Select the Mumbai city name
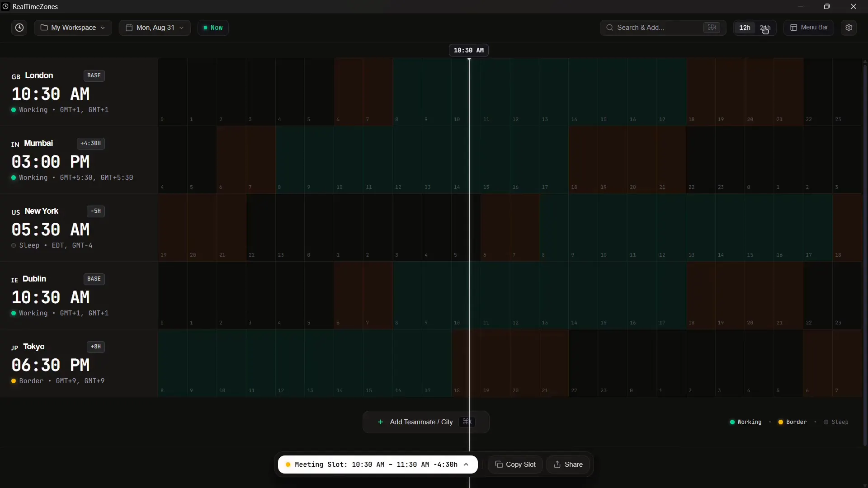The width and height of the screenshot is (868, 488). [38, 143]
